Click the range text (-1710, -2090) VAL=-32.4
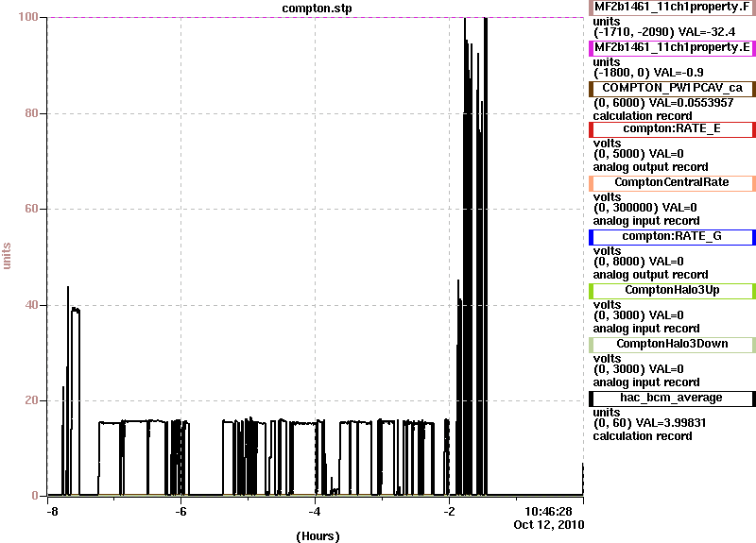756x543 pixels. [664, 32]
